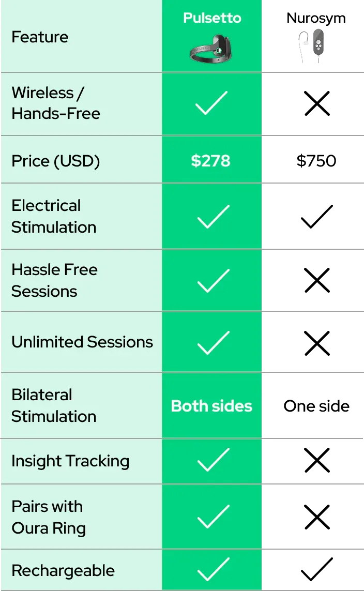The height and width of the screenshot is (591, 364).
Task: Click the $278 price value
Action: click(211, 161)
